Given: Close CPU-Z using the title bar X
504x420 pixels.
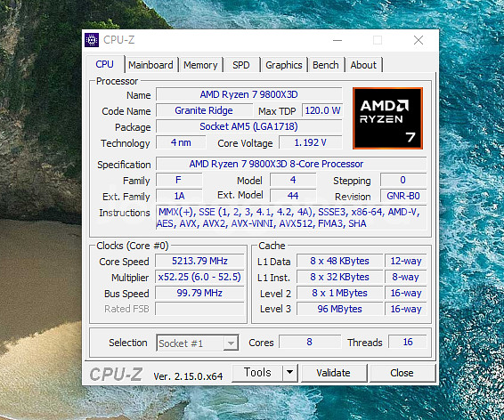Looking at the screenshot, I should [x=419, y=40].
